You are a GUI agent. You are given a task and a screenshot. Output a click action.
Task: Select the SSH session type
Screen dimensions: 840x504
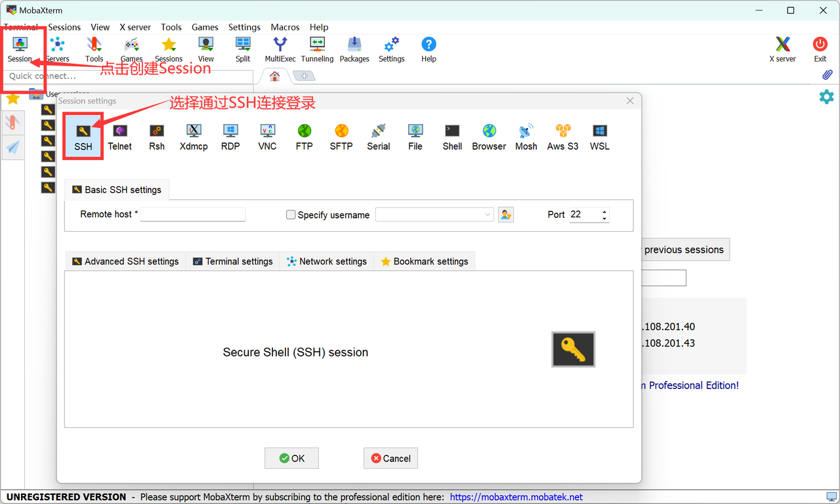click(83, 136)
